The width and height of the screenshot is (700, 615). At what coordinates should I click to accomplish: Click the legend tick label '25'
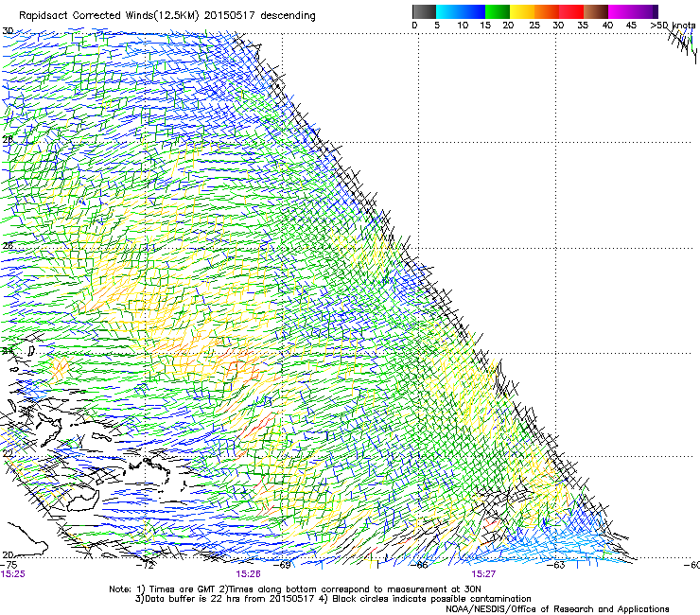[534, 26]
